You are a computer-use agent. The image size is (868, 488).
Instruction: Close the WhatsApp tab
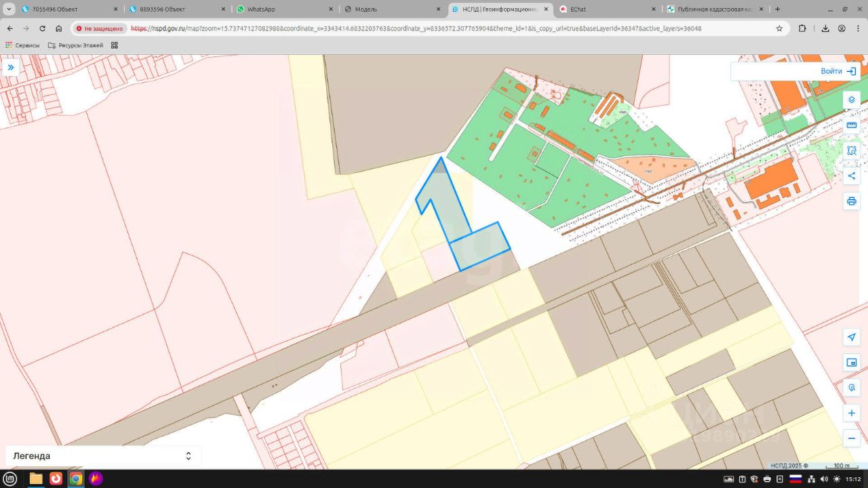[x=331, y=9]
